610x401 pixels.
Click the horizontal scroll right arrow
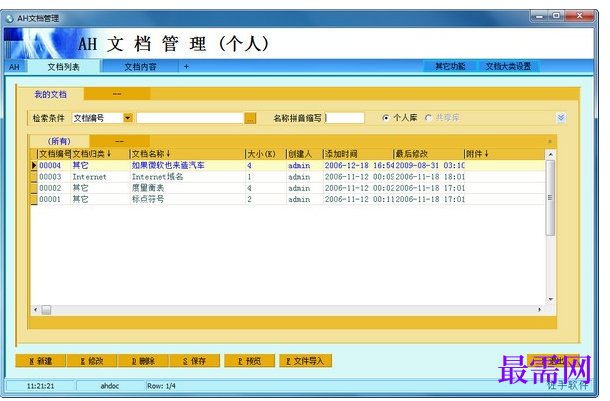click(x=540, y=310)
